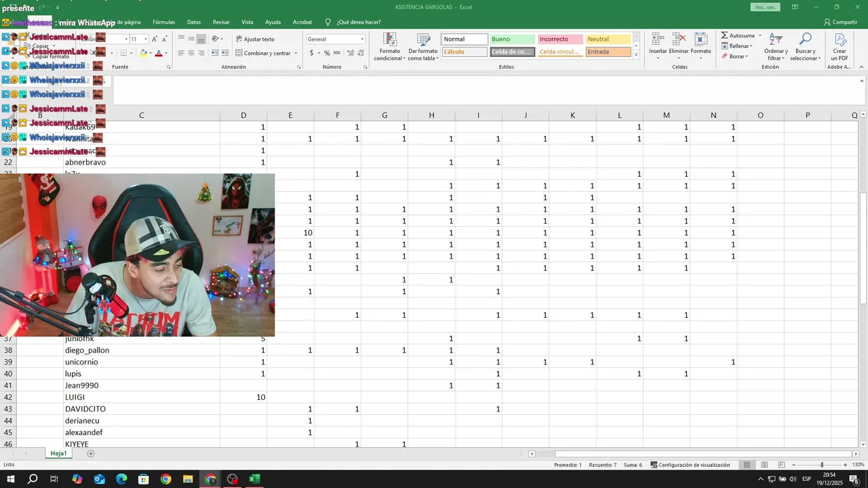Open the Datos ribbon tab

(193, 22)
